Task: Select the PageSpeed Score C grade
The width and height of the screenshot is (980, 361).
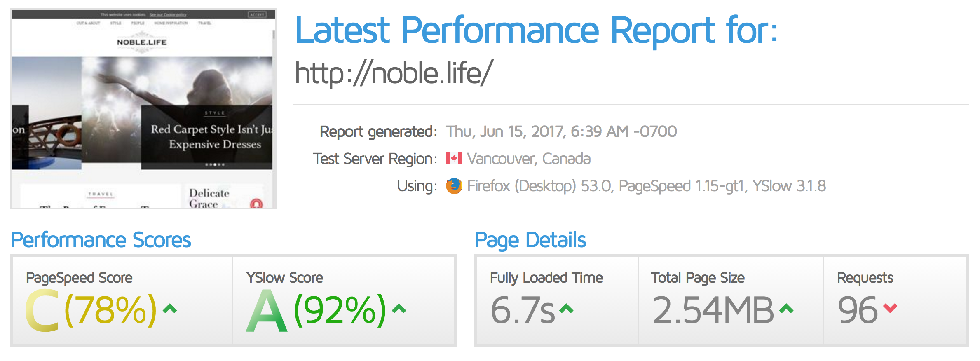Action: pos(42,310)
